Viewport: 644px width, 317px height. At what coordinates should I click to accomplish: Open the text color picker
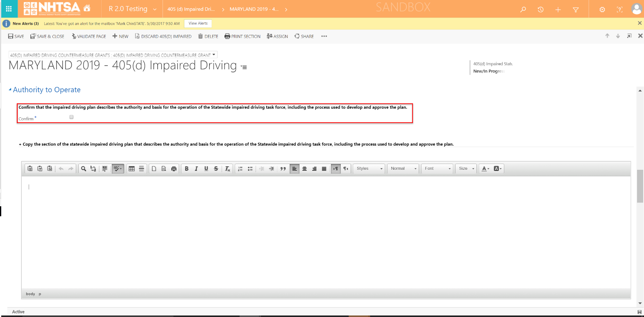(485, 169)
